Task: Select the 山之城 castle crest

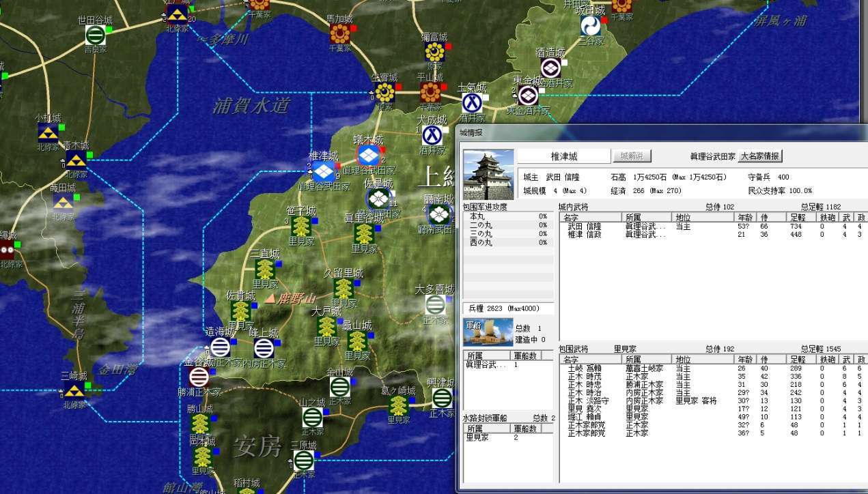Action: tap(312, 417)
